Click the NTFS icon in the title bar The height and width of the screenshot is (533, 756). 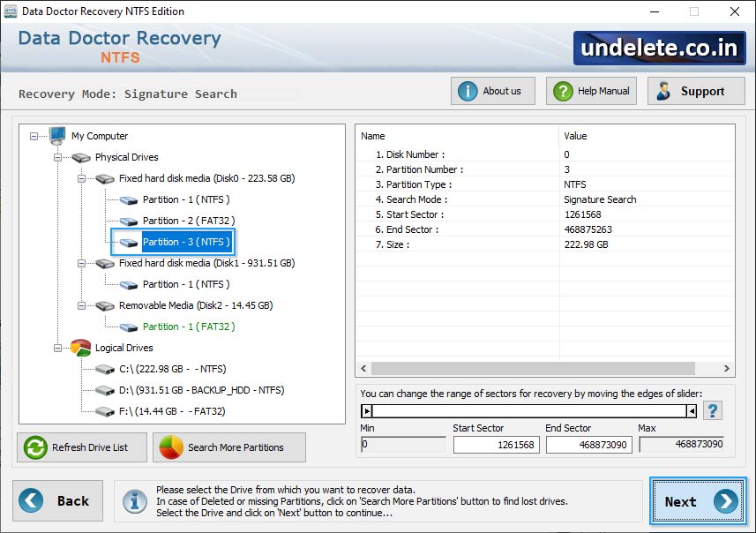[x=10, y=11]
